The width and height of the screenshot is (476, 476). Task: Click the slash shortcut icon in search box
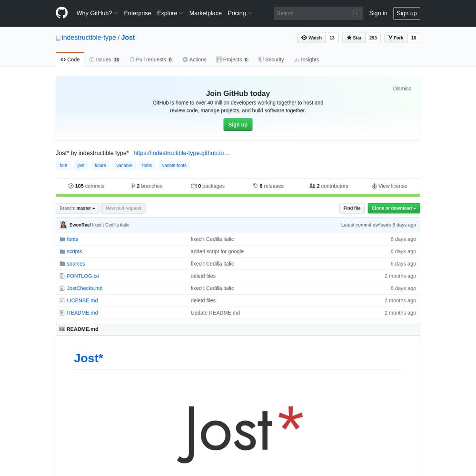point(357,13)
